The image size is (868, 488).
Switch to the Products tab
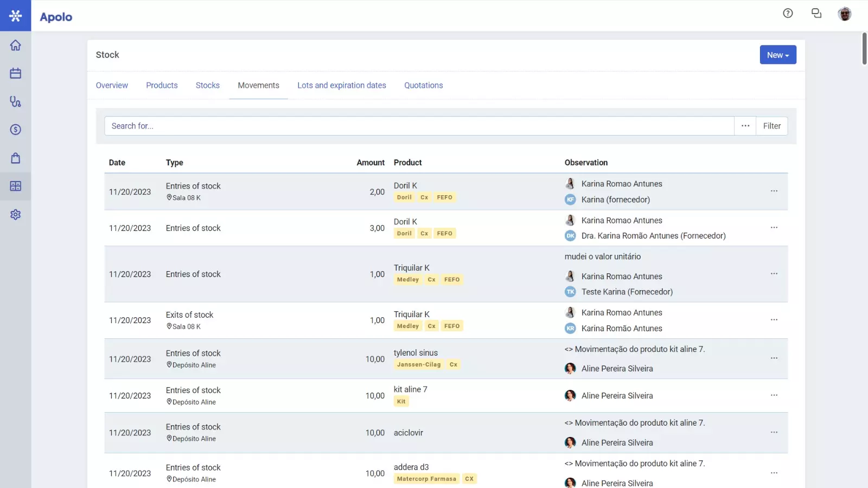coord(162,85)
